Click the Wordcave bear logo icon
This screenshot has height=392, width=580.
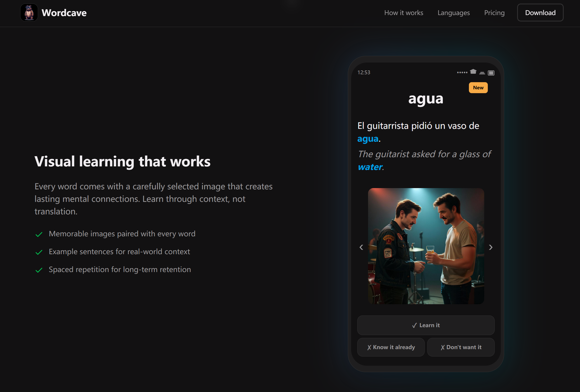29,13
